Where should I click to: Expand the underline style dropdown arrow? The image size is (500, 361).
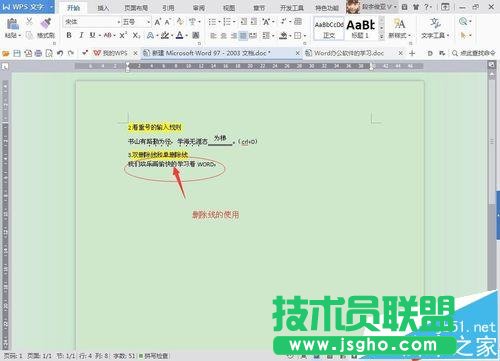click(99, 35)
